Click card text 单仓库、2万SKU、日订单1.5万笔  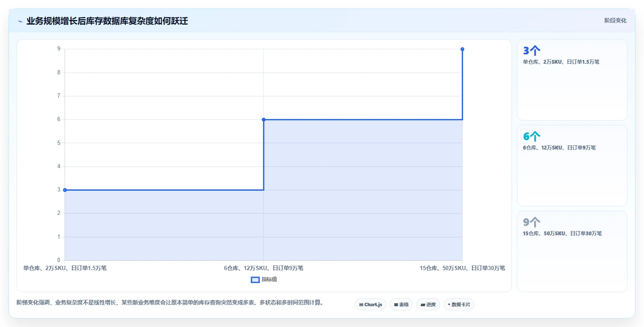click(561, 62)
